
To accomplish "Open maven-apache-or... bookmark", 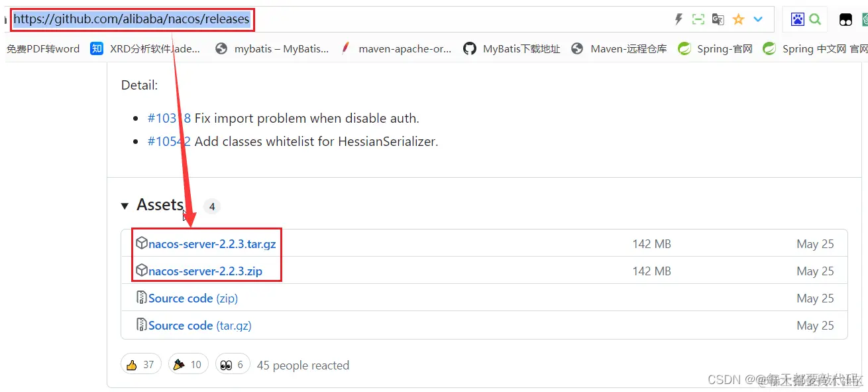I will point(405,48).
